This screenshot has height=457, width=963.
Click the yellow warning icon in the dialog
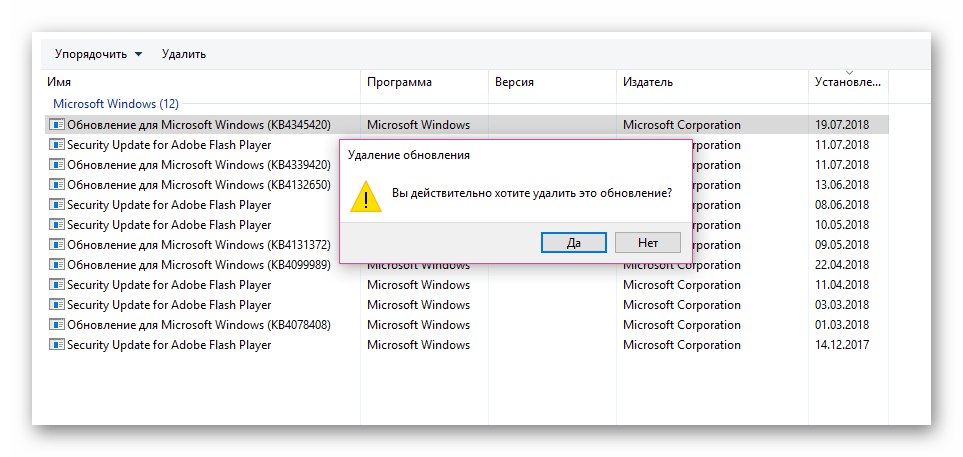tap(366, 197)
